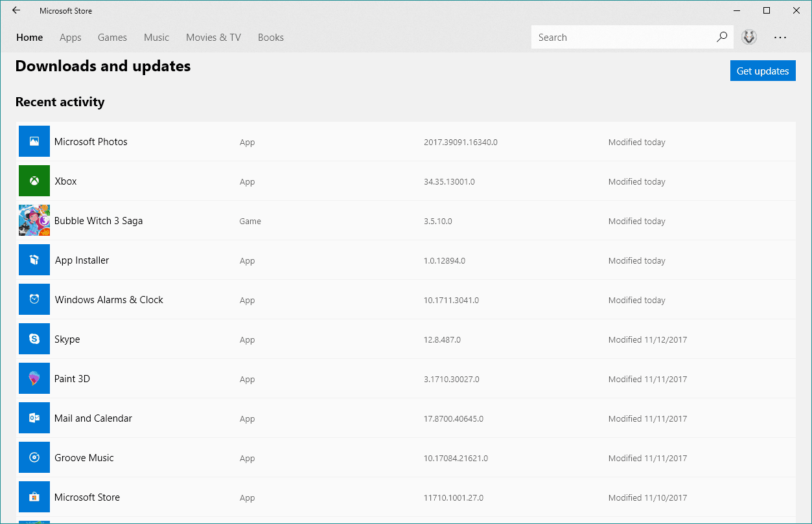
Task: Click inside the Search text field
Action: click(622, 38)
